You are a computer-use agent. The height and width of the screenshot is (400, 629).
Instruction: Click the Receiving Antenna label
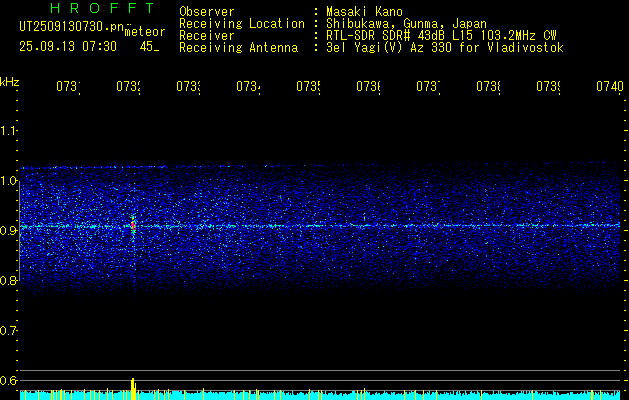[238, 48]
